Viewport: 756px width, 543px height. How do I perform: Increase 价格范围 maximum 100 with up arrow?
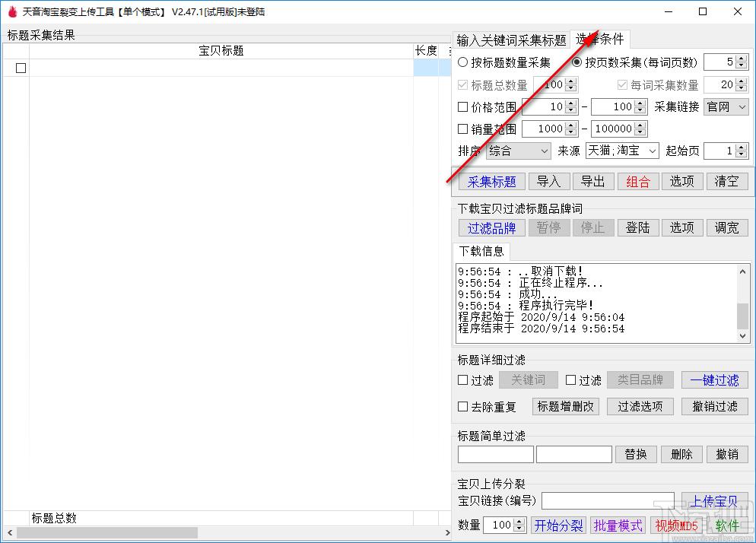(640, 103)
